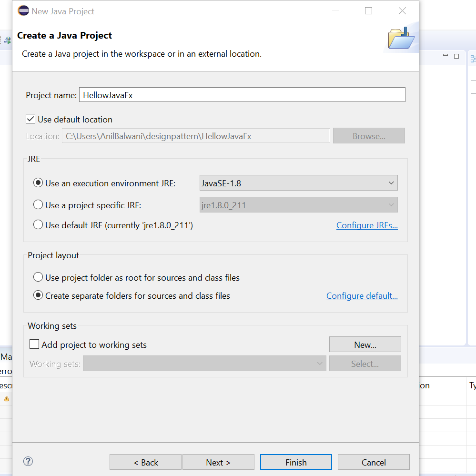This screenshot has height=476, width=476.
Task: Open the Configure default link
Action: tap(362, 295)
